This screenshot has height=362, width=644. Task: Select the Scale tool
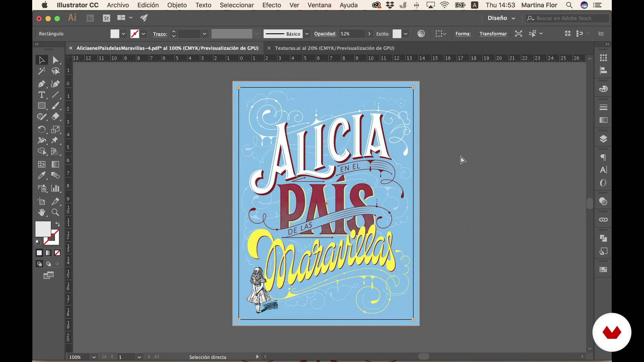[55, 129]
